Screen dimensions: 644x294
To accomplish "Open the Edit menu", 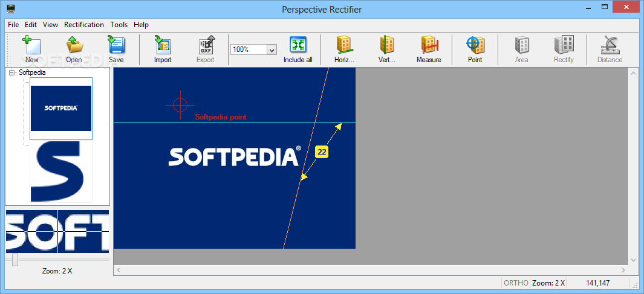I will tap(31, 25).
